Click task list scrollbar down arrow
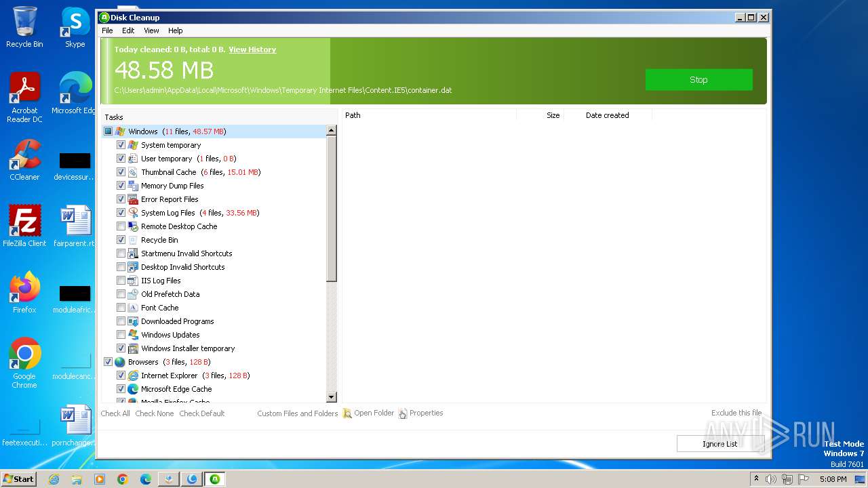Screen dimensions: 868x488 point(332,397)
